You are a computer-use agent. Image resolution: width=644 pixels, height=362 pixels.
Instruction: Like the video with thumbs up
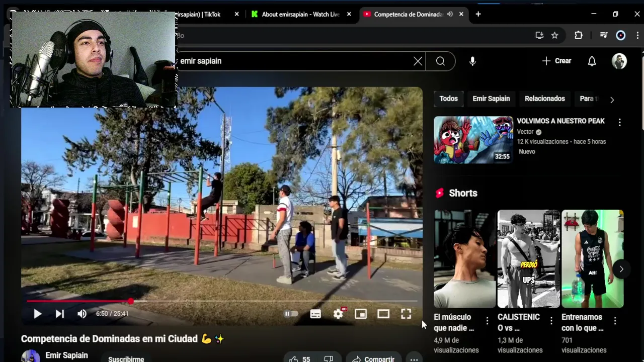click(299, 359)
